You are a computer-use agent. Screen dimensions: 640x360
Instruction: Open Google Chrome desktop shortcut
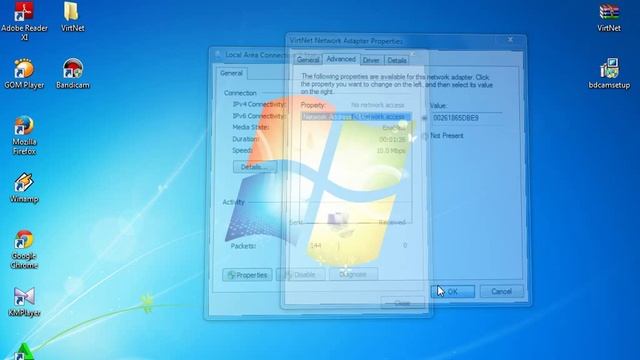(x=24, y=249)
